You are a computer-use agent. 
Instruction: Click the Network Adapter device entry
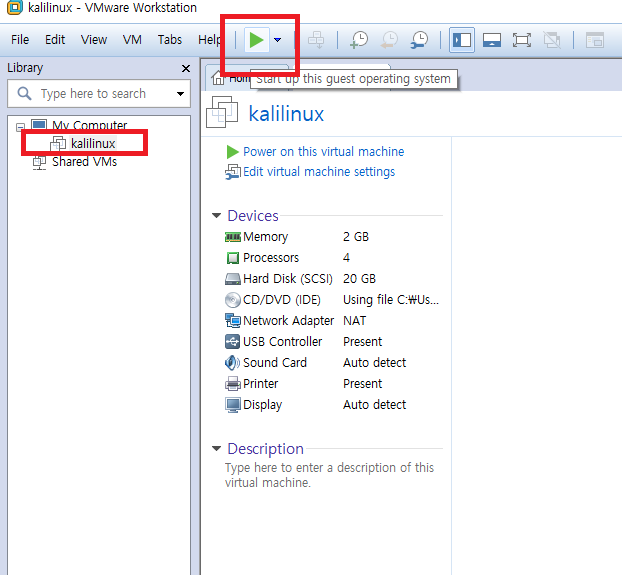click(x=288, y=321)
